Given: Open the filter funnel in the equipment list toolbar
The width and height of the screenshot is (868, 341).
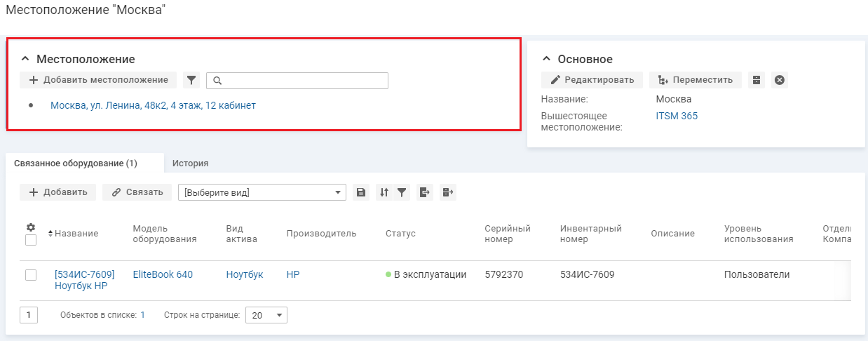Looking at the screenshot, I should click(401, 192).
